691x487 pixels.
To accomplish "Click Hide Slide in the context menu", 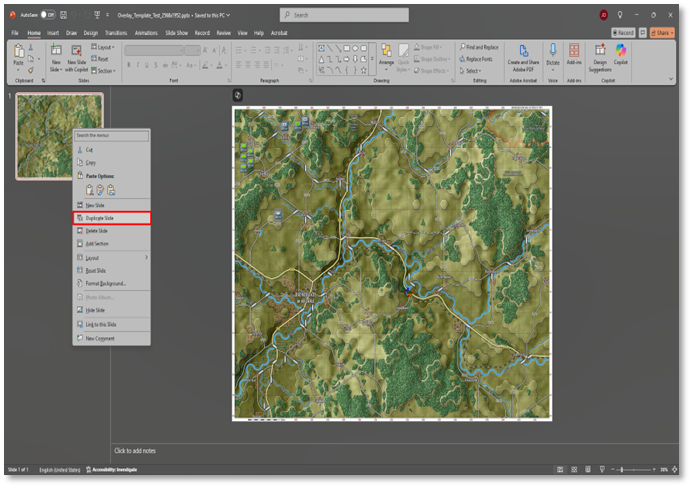I will (95, 310).
